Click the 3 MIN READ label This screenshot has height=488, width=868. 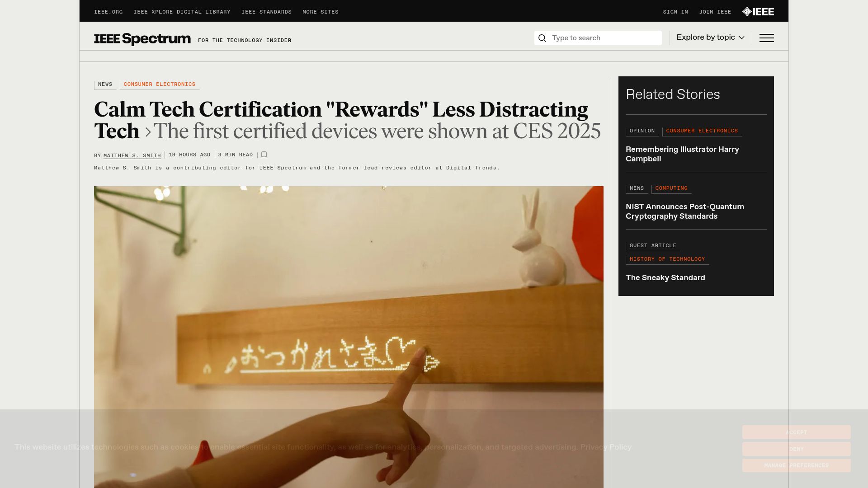[236, 155]
